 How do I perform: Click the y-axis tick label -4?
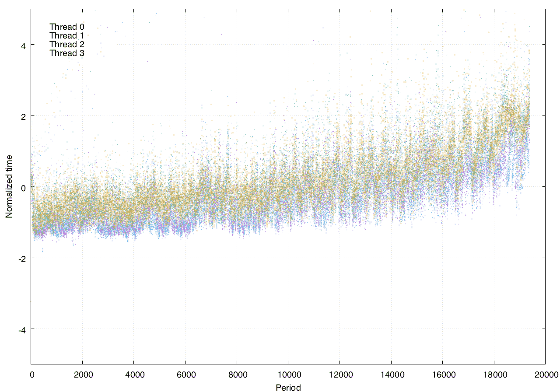coord(22,330)
